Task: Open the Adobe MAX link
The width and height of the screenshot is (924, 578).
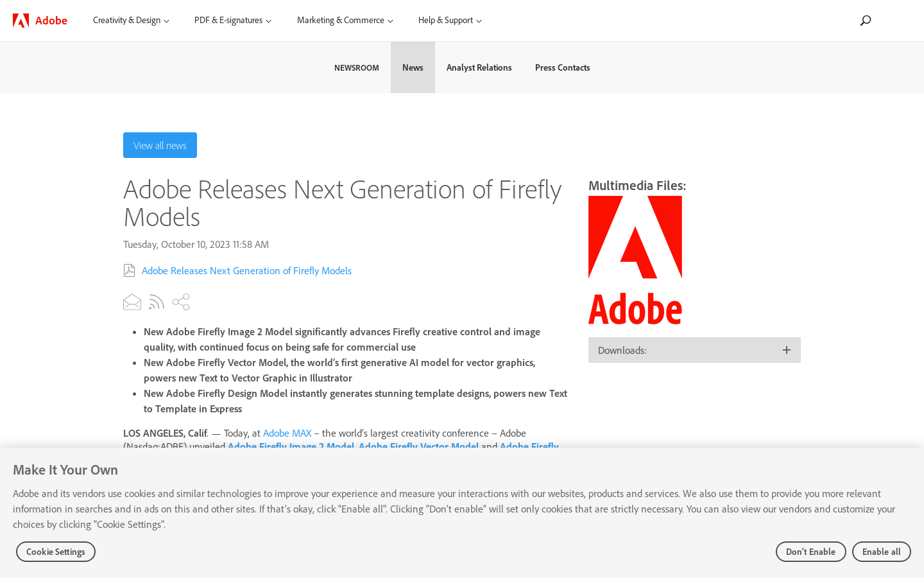Action: tap(287, 433)
